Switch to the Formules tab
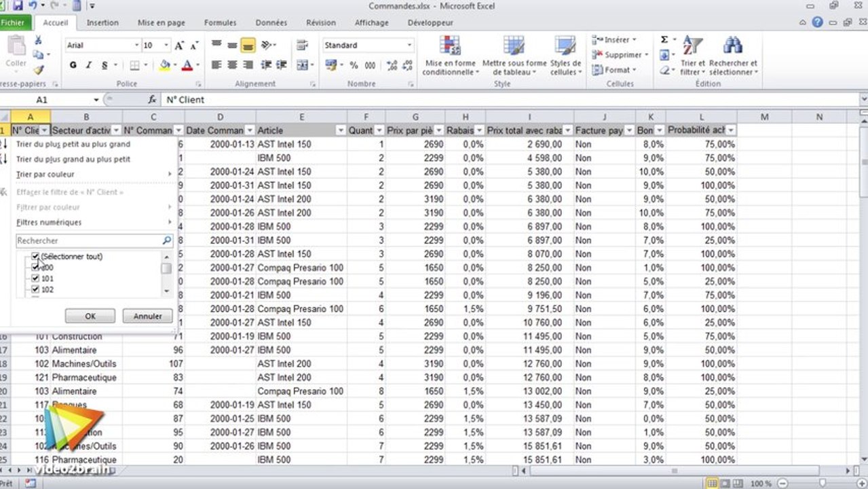 tap(221, 22)
